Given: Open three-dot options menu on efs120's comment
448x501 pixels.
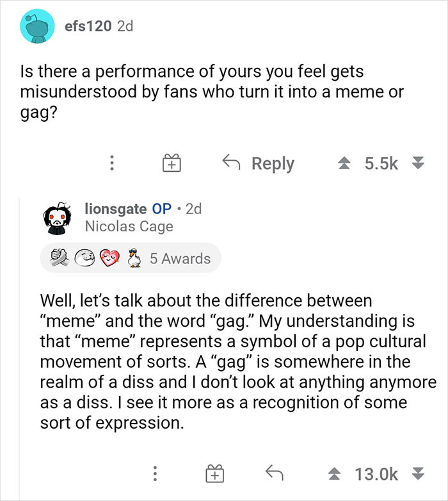Looking at the screenshot, I should [x=113, y=163].
